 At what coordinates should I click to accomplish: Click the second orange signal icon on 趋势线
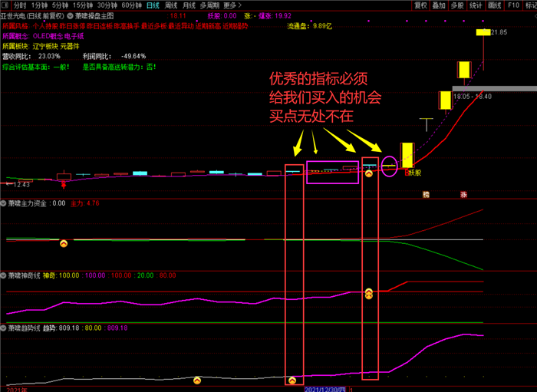coord(292,380)
